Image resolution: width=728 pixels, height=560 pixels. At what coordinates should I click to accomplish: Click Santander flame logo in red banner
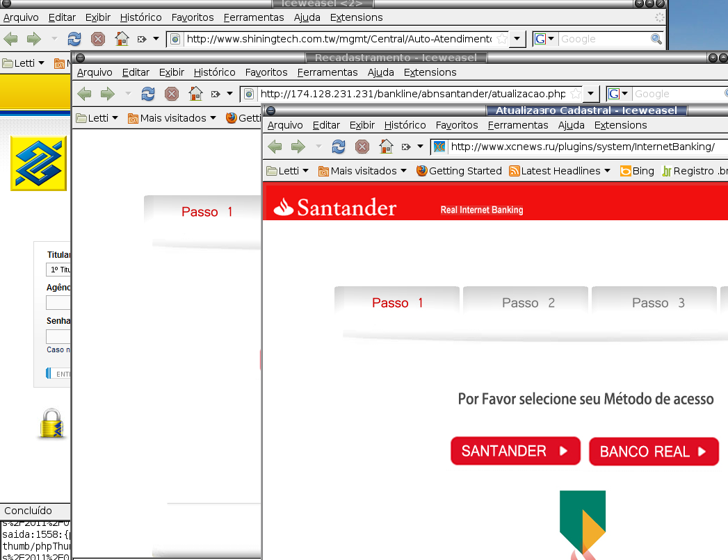(284, 207)
